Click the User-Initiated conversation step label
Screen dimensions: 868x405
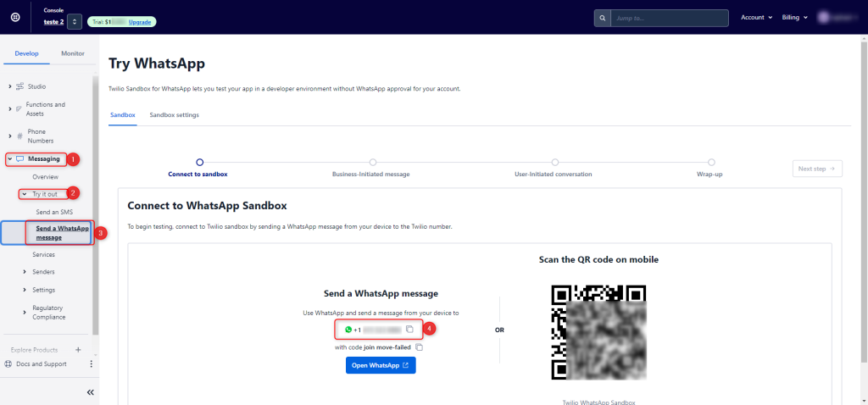pos(553,175)
